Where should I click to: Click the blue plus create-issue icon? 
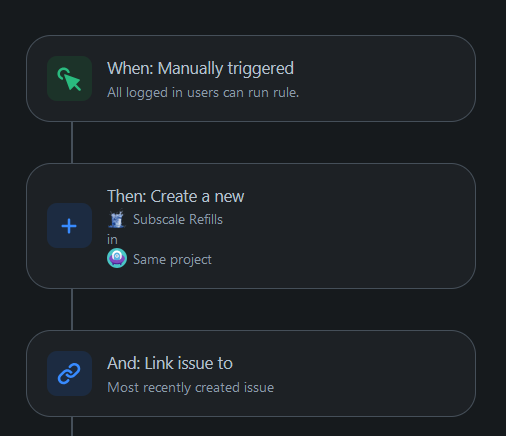69,226
